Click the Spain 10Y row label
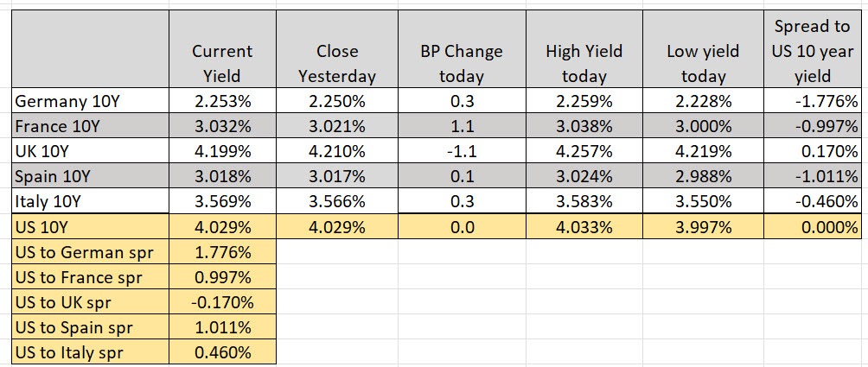 (90, 176)
